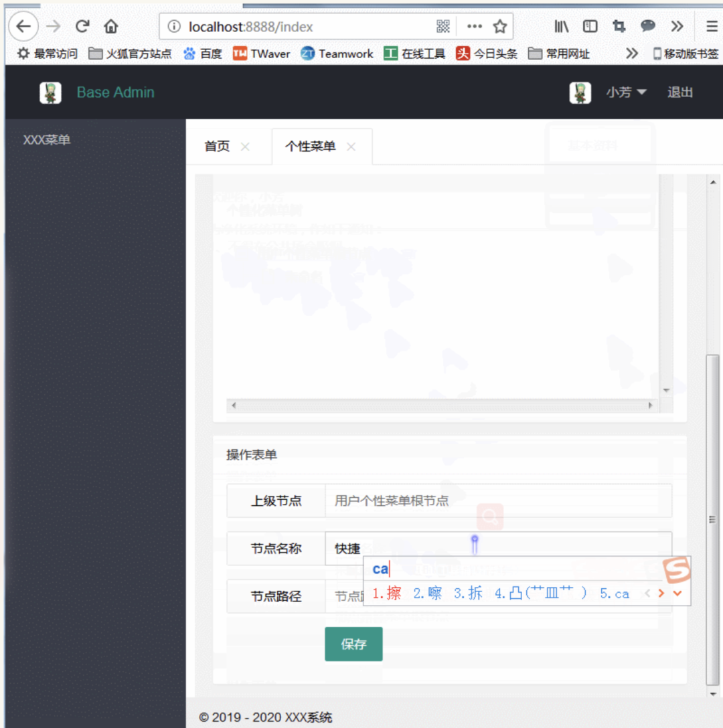This screenshot has height=728, width=723.
Task: Open the Firefox application menu
Action: tap(711, 26)
